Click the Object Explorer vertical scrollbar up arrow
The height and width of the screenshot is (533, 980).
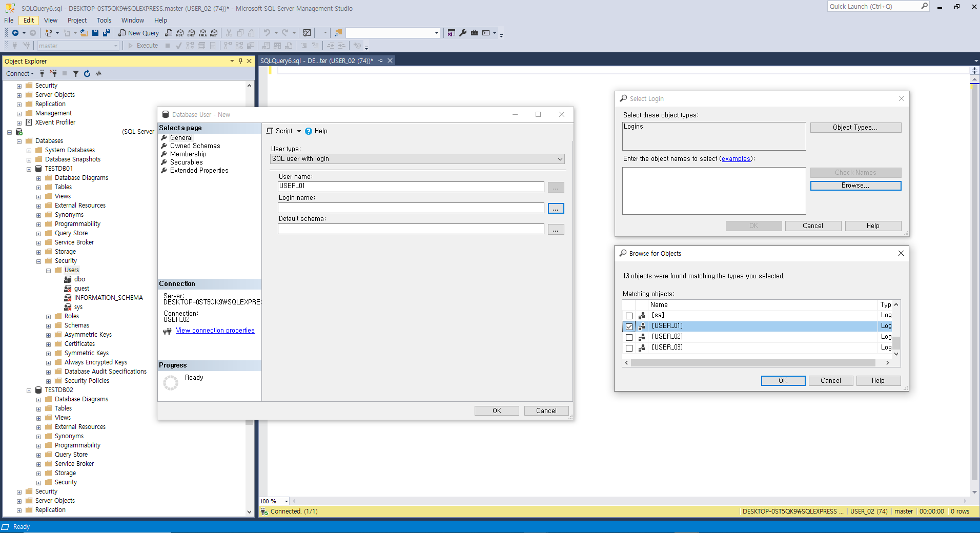click(250, 86)
